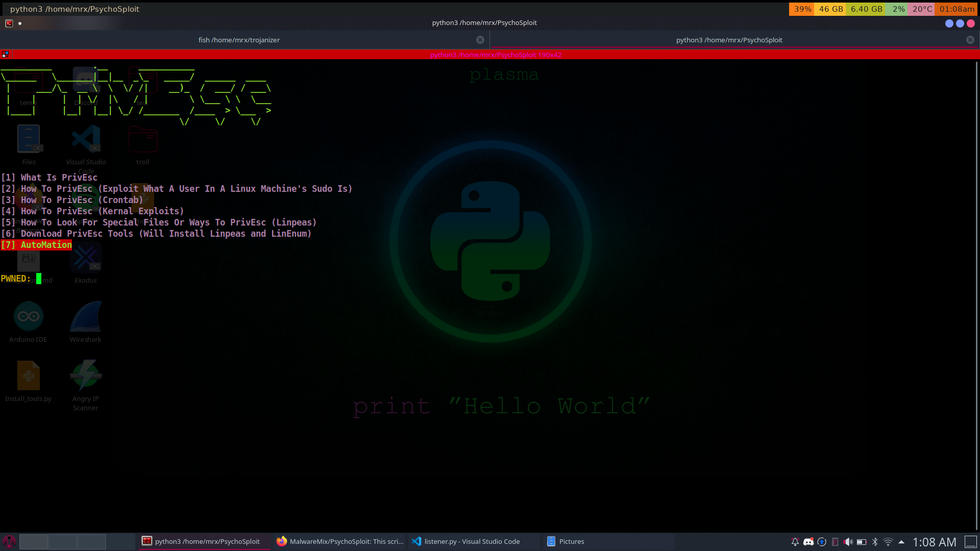Click the terminal scrollbar on right edge

coord(976,296)
